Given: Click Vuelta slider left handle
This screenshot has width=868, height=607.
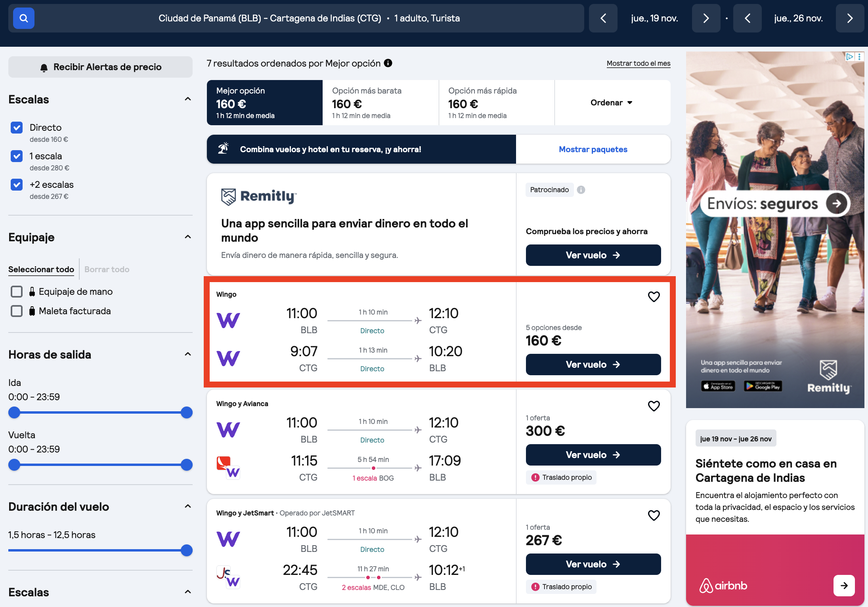Looking at the screenshot, I should point(14,465).
